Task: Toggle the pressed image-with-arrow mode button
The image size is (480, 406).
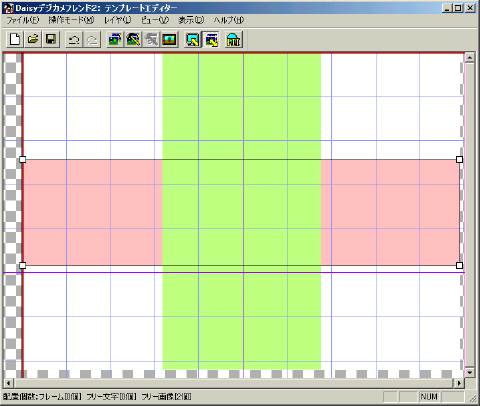Action: (211, 40)
